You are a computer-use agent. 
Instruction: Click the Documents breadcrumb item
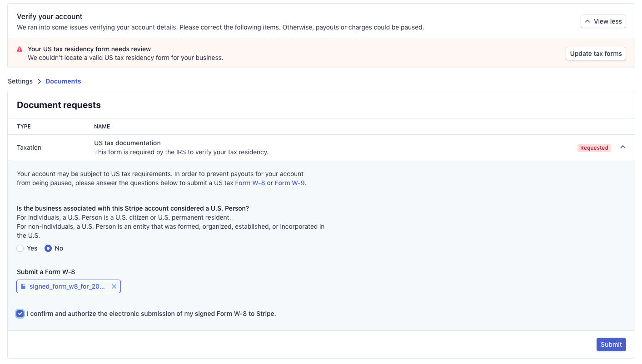[x=63, y=81]
